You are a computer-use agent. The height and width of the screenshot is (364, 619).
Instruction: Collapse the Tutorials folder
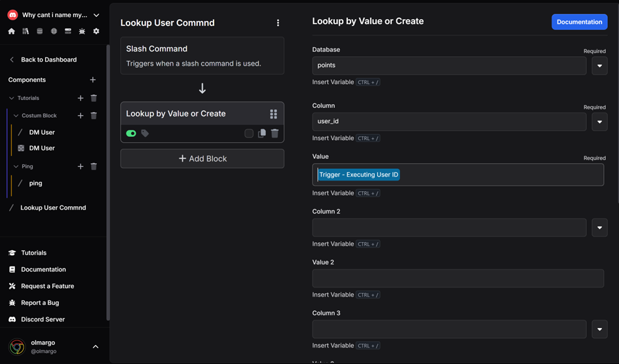[x=11, y=98]
